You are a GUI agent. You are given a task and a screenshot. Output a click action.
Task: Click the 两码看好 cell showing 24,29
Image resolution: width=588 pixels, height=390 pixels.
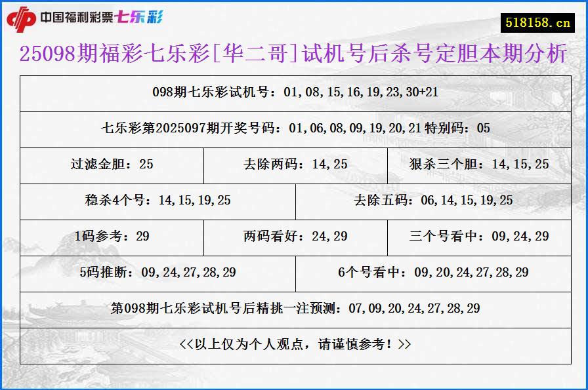pos(295,237)
